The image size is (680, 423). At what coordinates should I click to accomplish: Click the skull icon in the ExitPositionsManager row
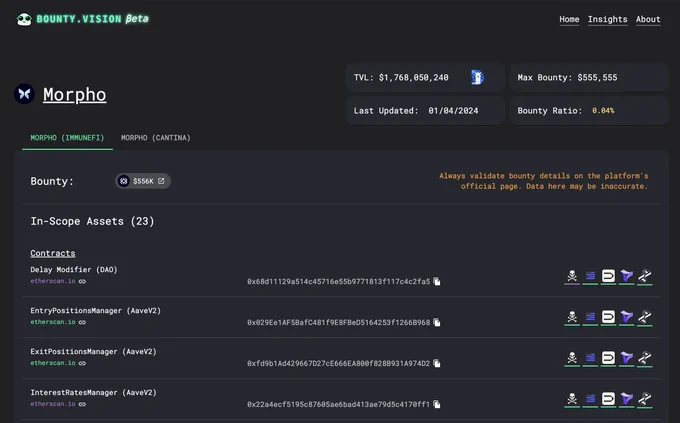click(572, 358)
